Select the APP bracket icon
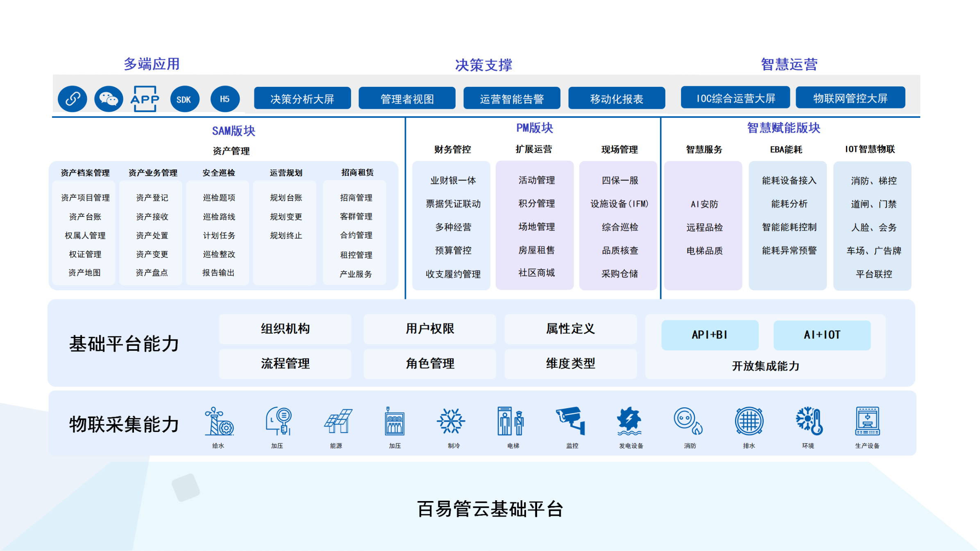 pos(145,99)
